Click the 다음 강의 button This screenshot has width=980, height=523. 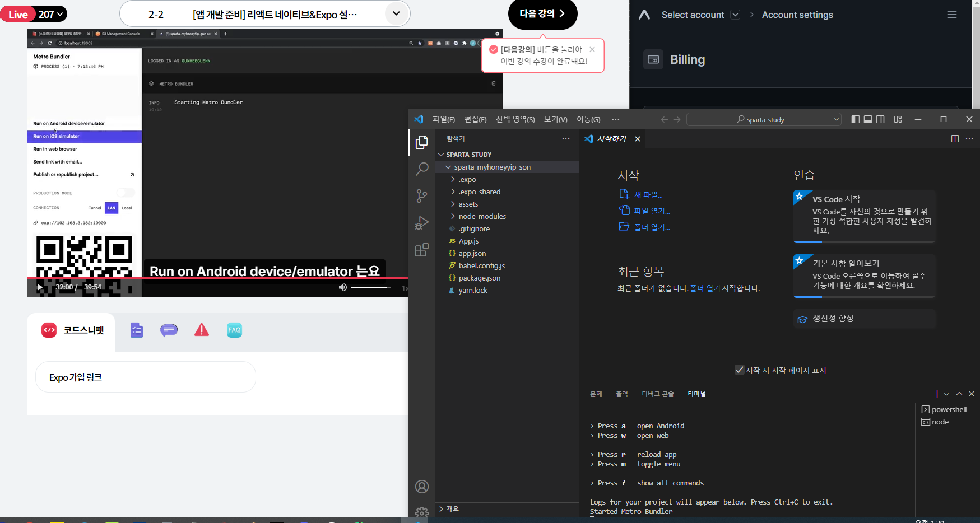pyautogui.click(x=542, y=13)
